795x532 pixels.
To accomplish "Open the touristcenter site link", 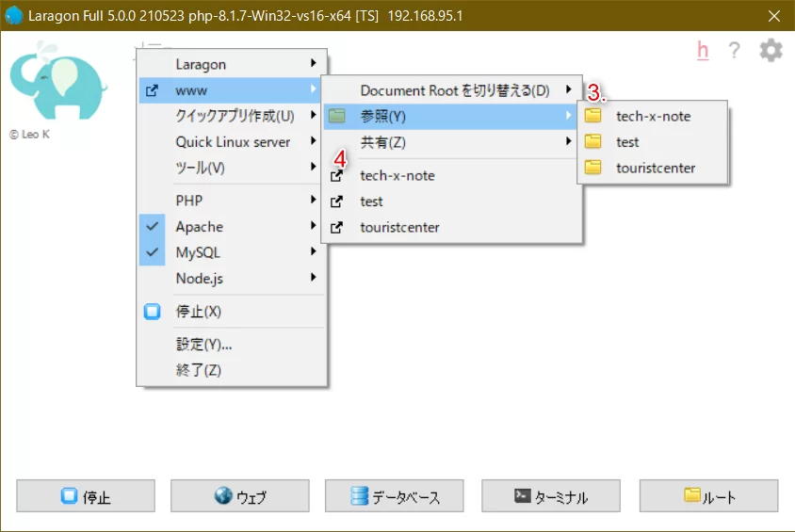I will (452, 228).
